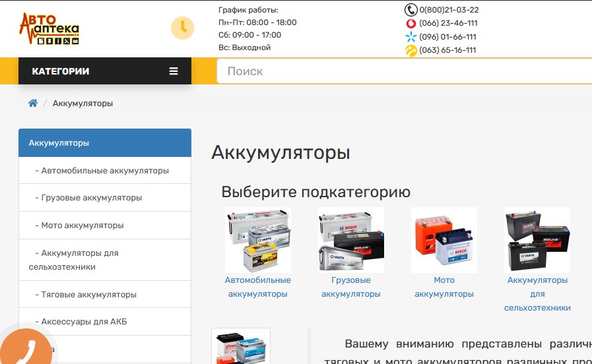
Task: Open Мото аккумуляторы in sidebar
Action: 105,225
